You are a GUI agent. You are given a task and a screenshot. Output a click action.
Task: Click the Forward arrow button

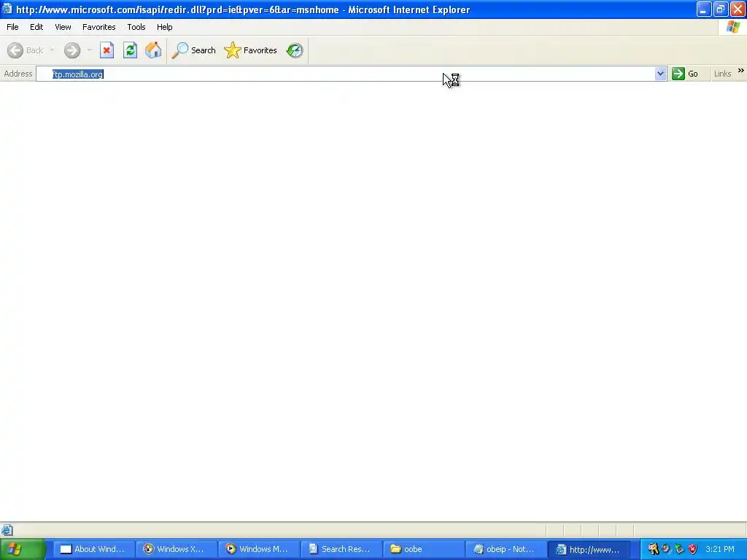coord(72,50)
